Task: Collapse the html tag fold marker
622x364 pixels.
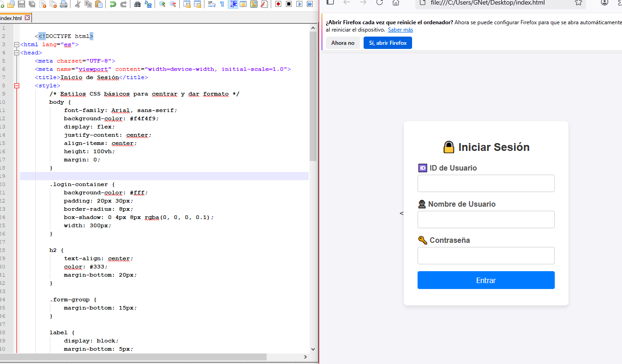Action: pyautogui.click(x=17, y=45)
